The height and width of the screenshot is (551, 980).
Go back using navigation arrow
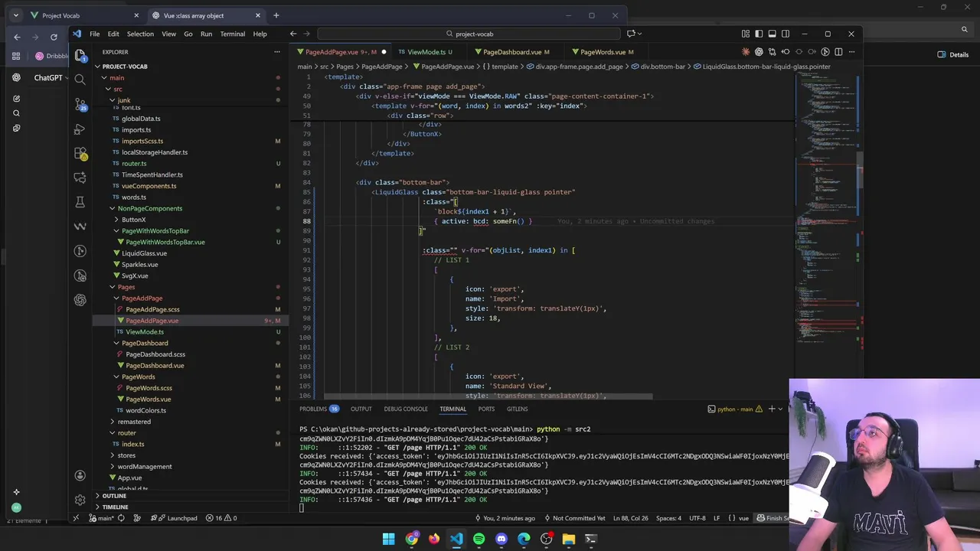[293, 34]
